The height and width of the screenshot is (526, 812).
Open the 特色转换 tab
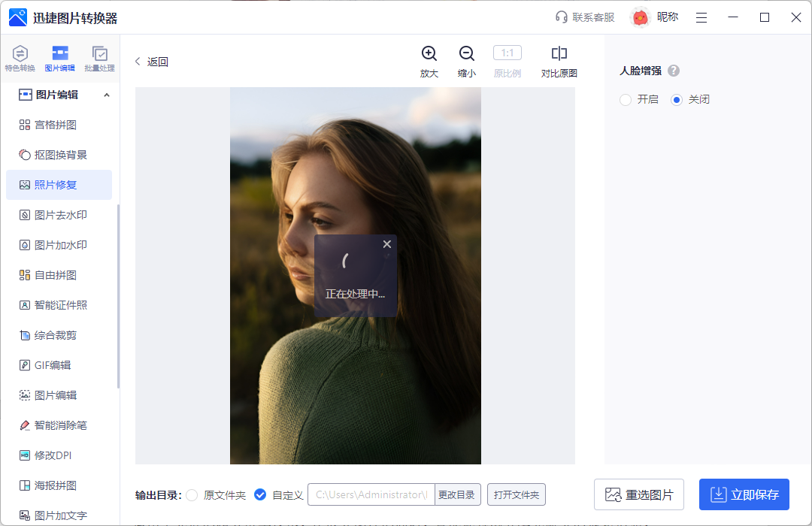coord(20,59)
